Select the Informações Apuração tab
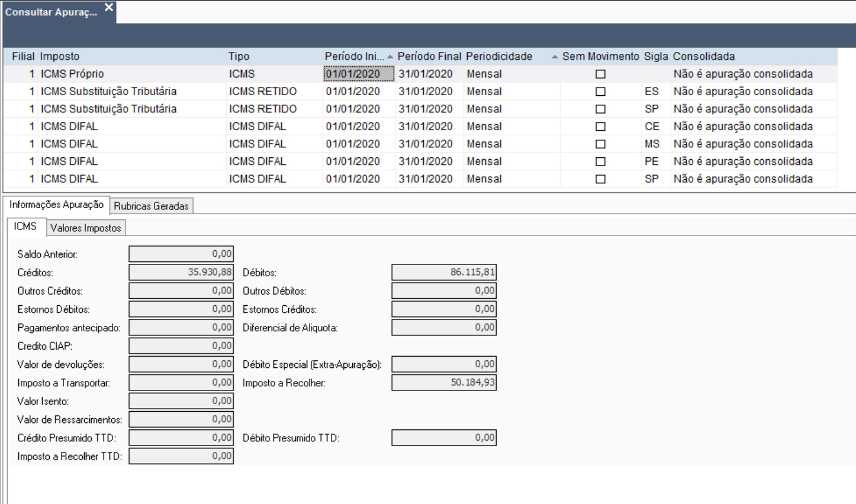 56,205
